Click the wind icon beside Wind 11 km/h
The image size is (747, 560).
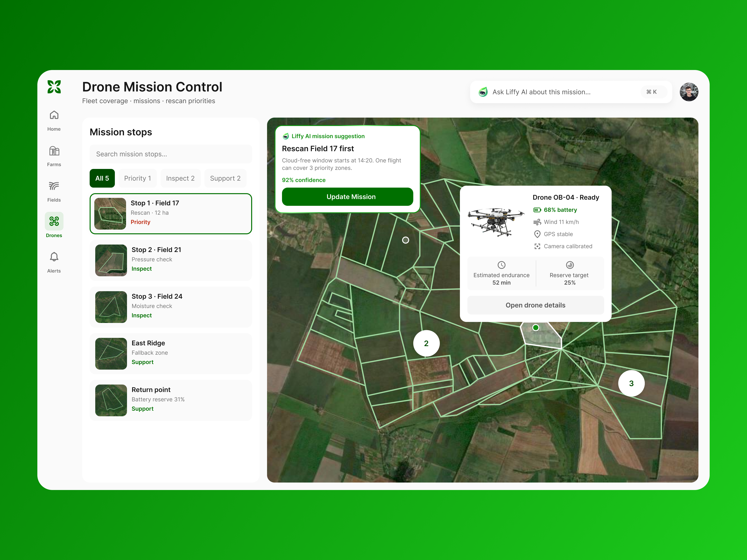[537, 222]
